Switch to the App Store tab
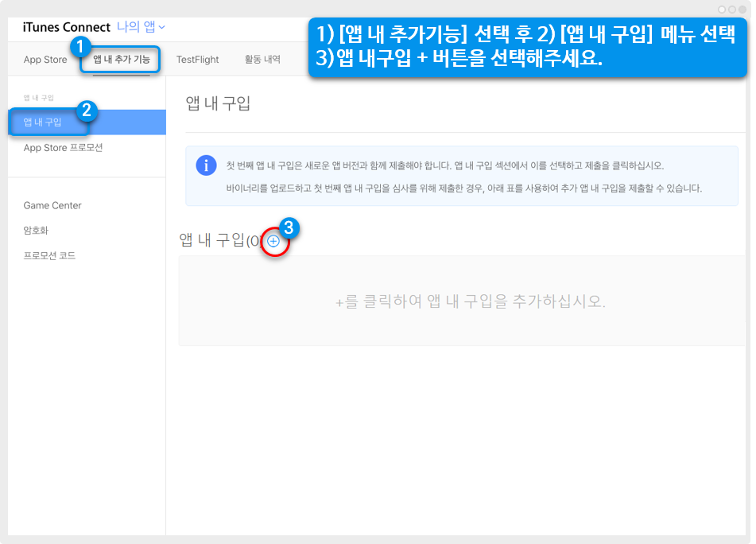The width and height of the screenshot is (756, 544). click(x=45, y=60)
